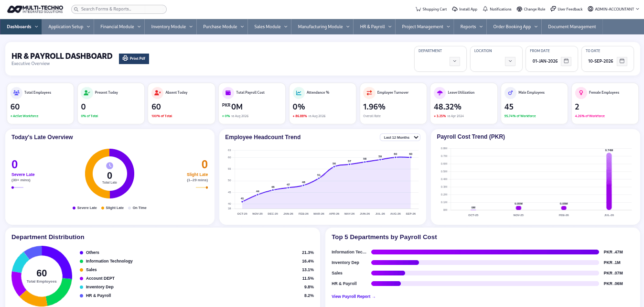This screenshot has width=644, height=307.
Task: Open the Manufacturing Module menu
Action: 322,27
